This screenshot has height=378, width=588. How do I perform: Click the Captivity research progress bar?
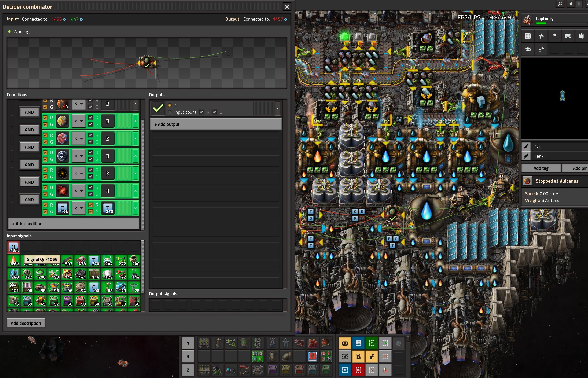[x=561, y=23]
